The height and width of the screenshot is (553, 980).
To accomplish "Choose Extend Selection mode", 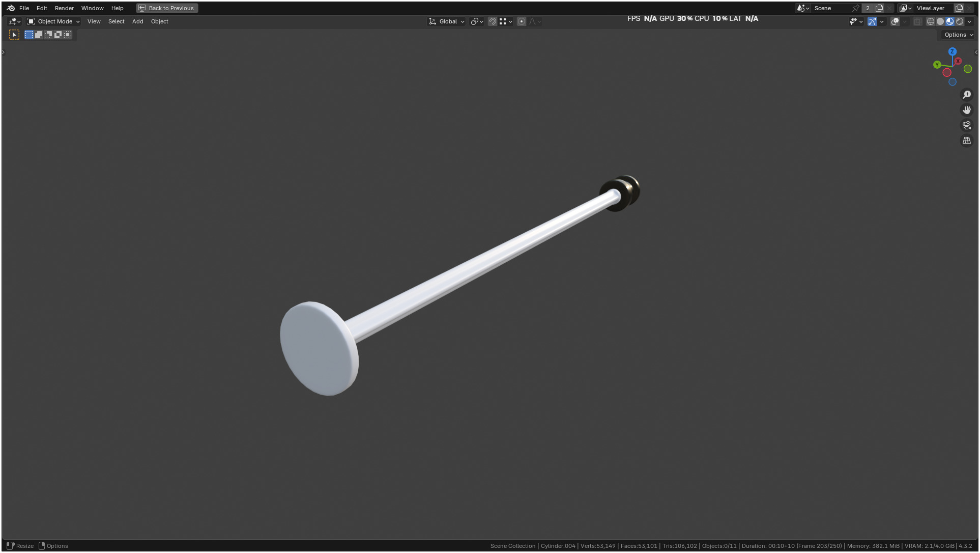I will [39, 35].
